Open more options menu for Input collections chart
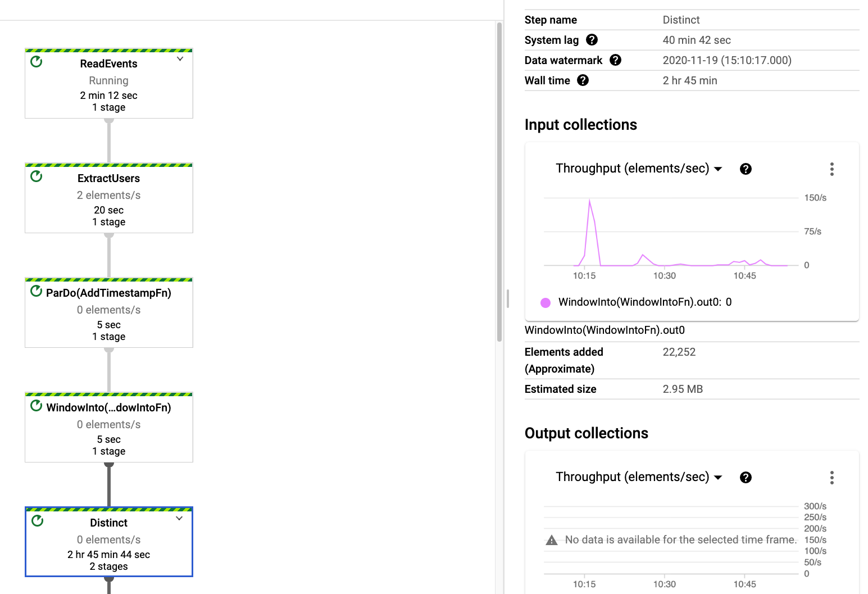Viewport: 868px width, 594px height. point(831,169)
